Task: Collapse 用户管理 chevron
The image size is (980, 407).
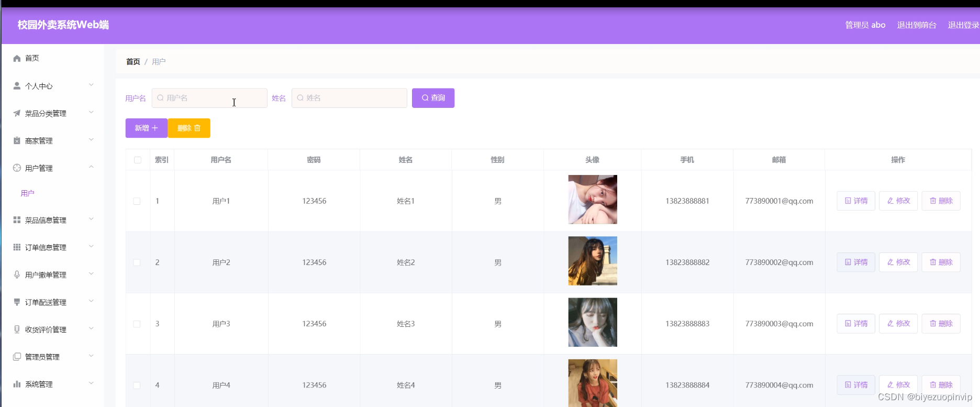Action: coord(91,167)
